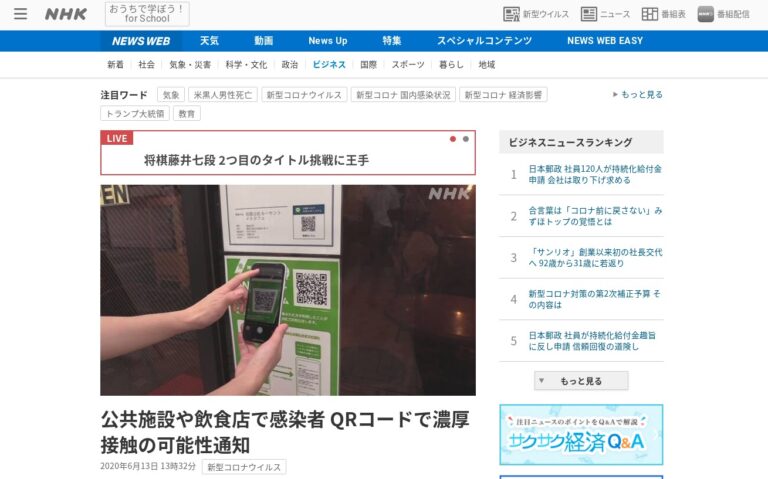Click the NHK logo

66,14
